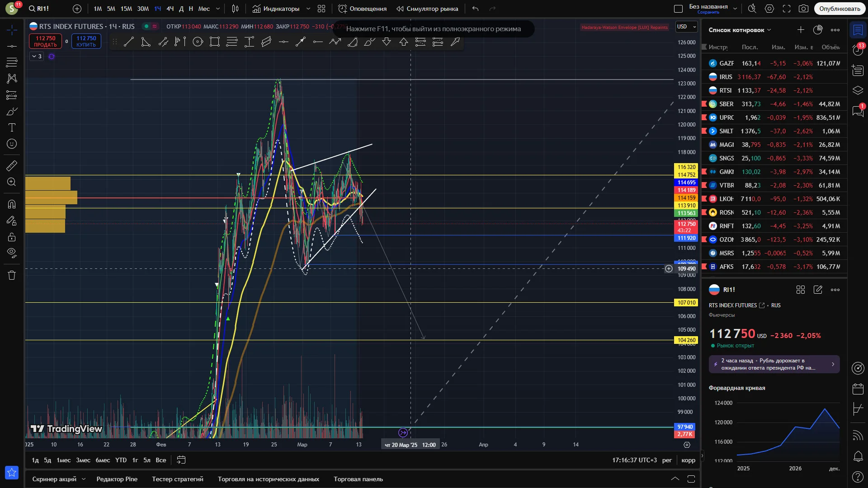The width and height of the screenshot is (868, 488).
Task: Expand Список котировок watchlist dropdown
Action: (x=740, y=30)
